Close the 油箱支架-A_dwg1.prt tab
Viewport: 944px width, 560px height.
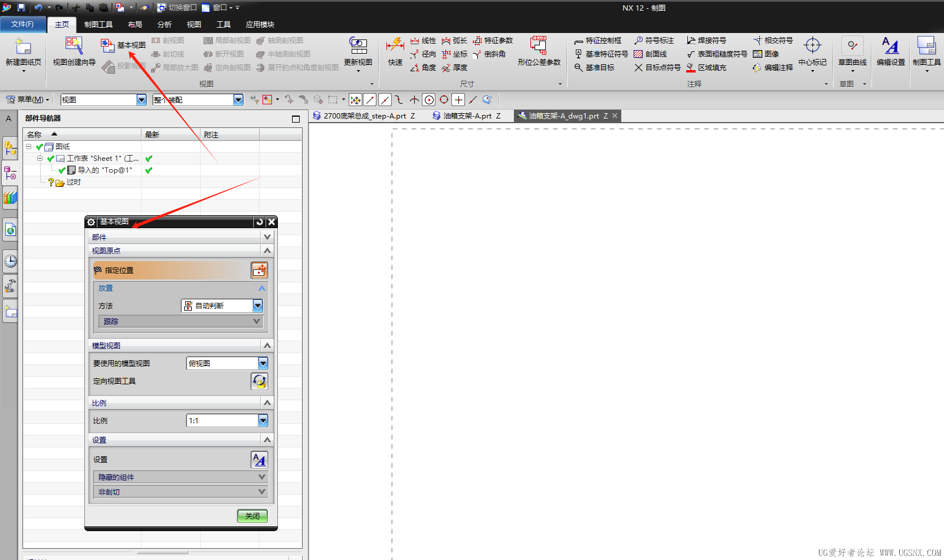(x=615, y=116)
